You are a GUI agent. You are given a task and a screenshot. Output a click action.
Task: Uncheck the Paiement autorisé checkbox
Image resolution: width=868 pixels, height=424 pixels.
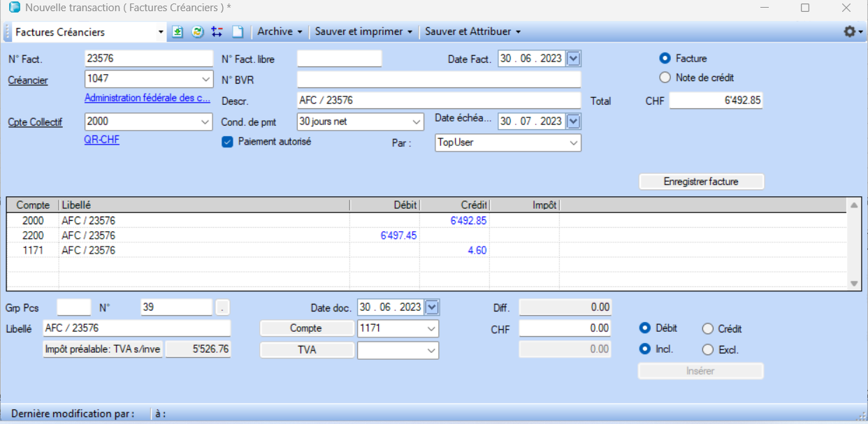pos(227,142)
